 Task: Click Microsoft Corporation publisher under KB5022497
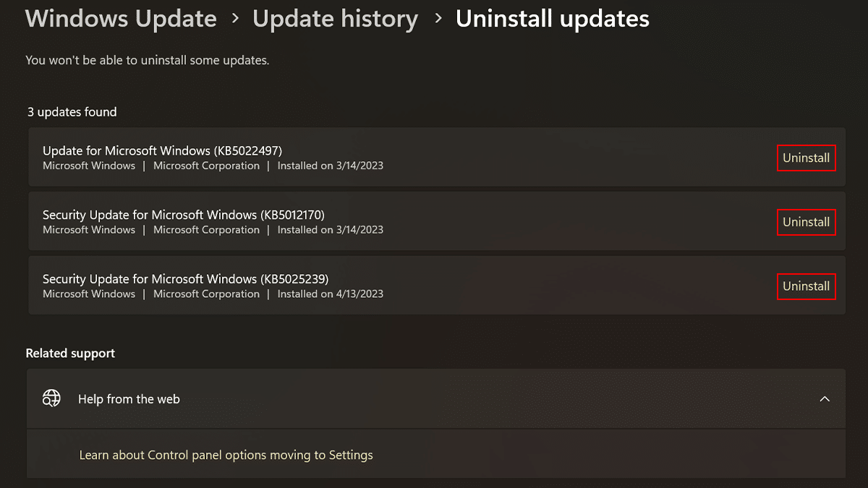tap(206, 166)
